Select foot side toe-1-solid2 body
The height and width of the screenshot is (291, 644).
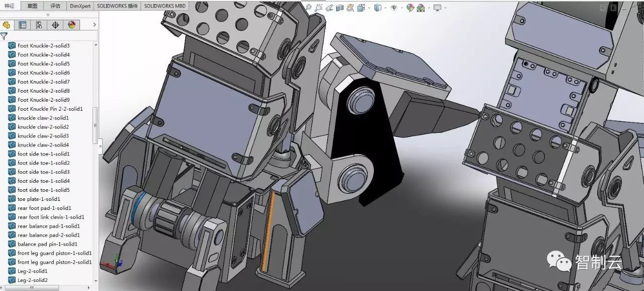point(44,163)
